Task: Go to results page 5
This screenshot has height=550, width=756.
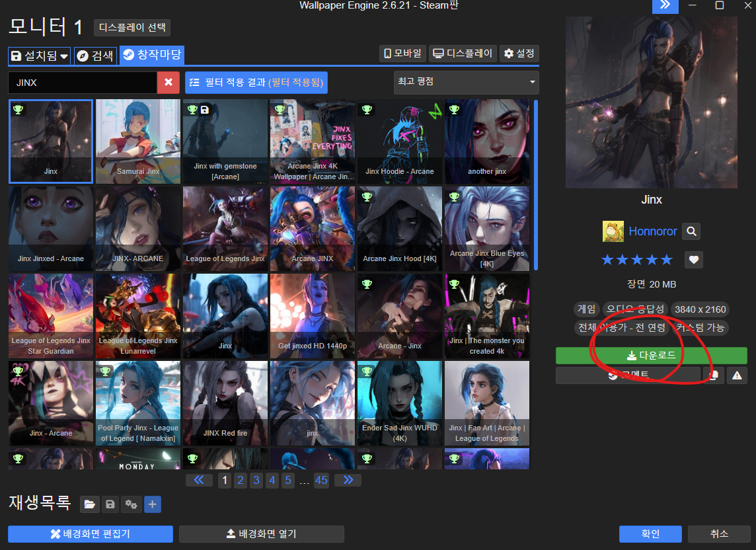Action: click(288, 480)
